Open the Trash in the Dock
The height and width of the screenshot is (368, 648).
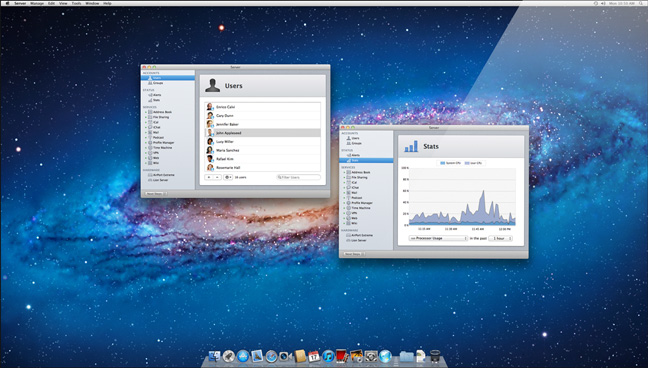[x=435, y=356]
